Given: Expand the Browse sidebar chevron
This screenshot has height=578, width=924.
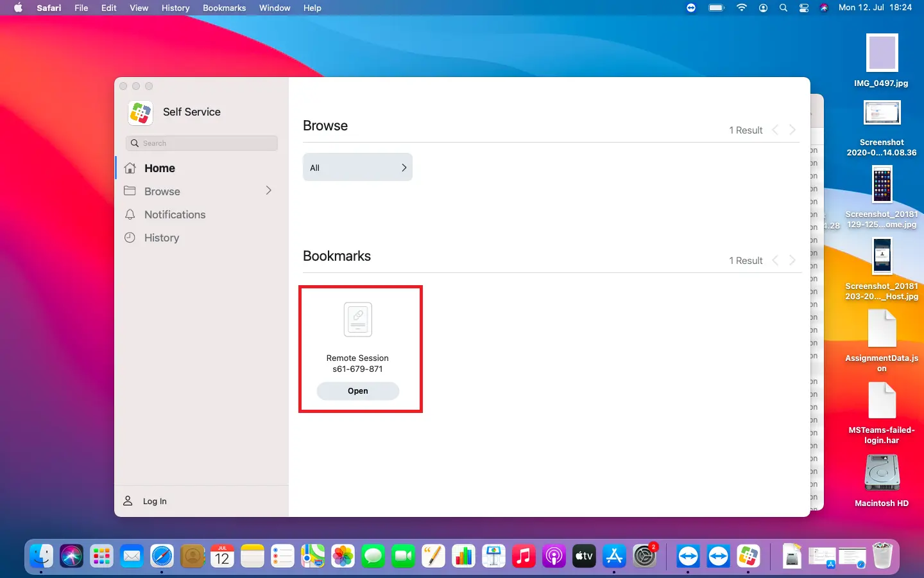Looking at the screenshot, I should 269,191.
